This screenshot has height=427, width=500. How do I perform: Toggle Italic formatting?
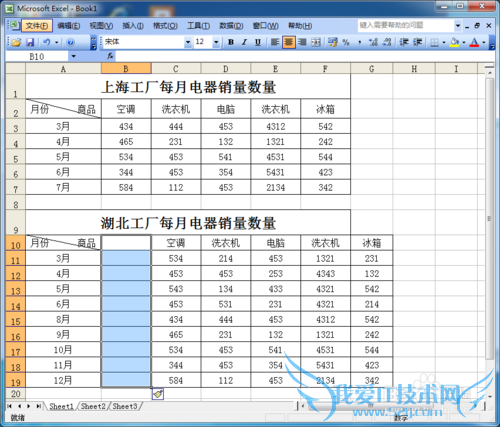(244, 42)
